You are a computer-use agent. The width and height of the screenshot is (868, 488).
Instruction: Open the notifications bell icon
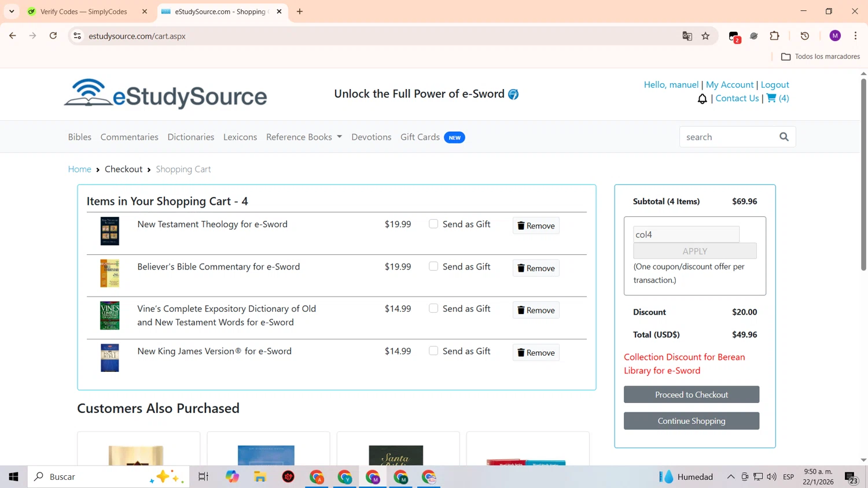coord(702,99)
